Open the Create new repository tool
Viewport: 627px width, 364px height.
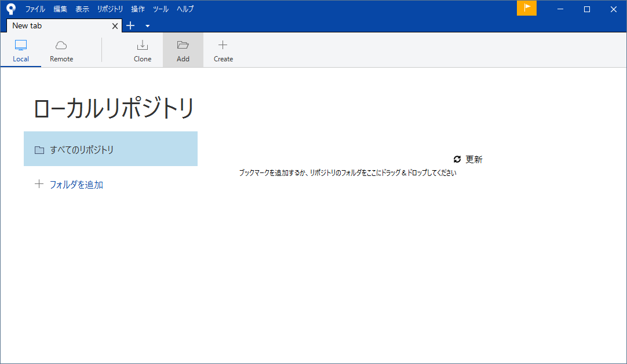tap(223, 50)
